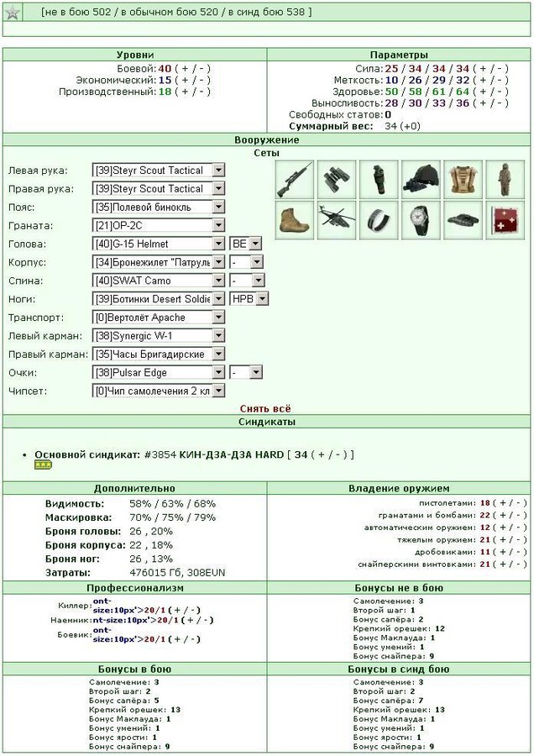Open the Голова helmet dropdown
534x756 pixels.
(159, 244)
